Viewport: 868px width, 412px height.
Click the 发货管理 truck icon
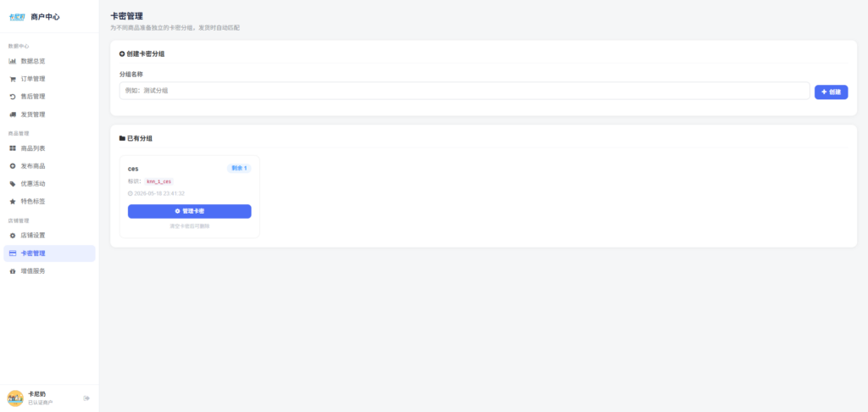tap(13, 114)
